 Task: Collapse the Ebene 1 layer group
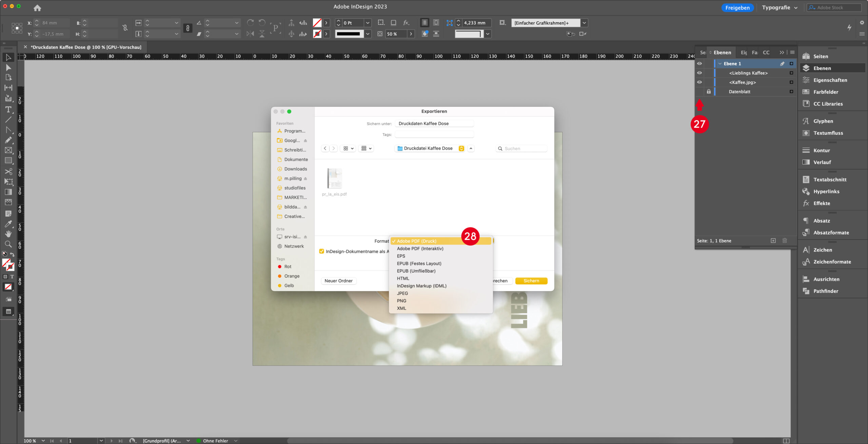[719, 63]
